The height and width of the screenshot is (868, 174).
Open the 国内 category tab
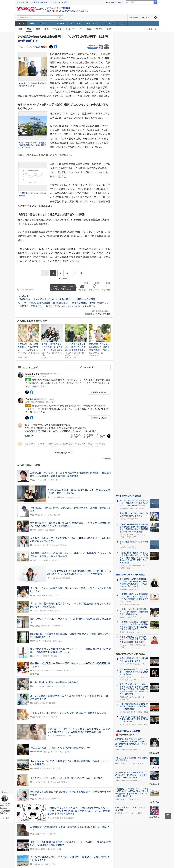pyautogui.click(x=29, y=29)
